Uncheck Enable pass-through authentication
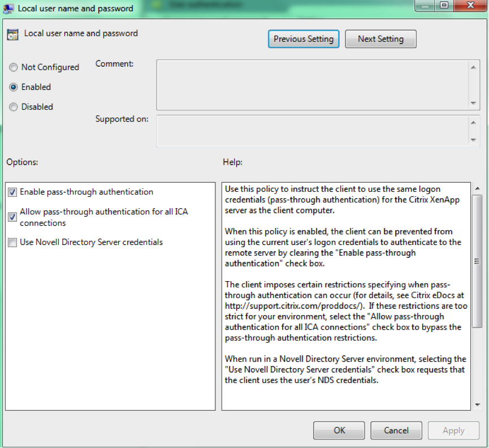Screen dimensions: 489x448 tap(12, 192)
